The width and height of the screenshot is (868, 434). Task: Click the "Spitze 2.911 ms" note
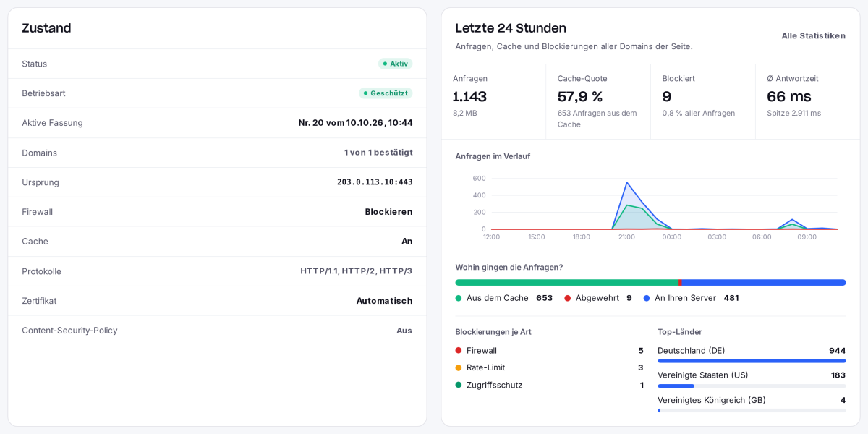tap(793, 113)
